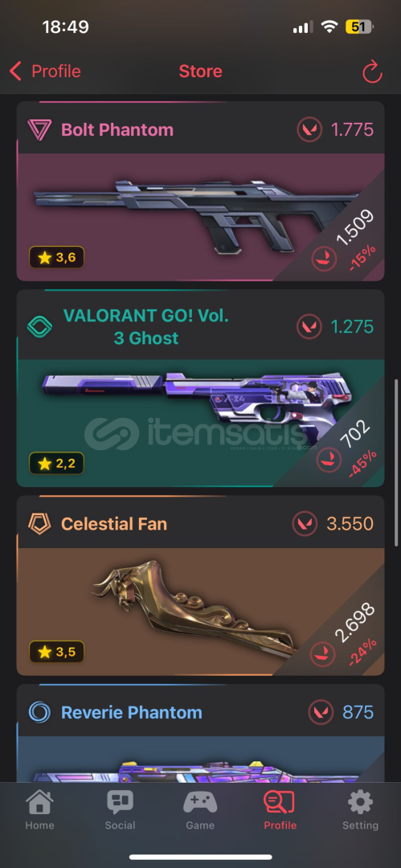Tap the 3,5 star rating badge
401x868 pixels.
point(56,652)
